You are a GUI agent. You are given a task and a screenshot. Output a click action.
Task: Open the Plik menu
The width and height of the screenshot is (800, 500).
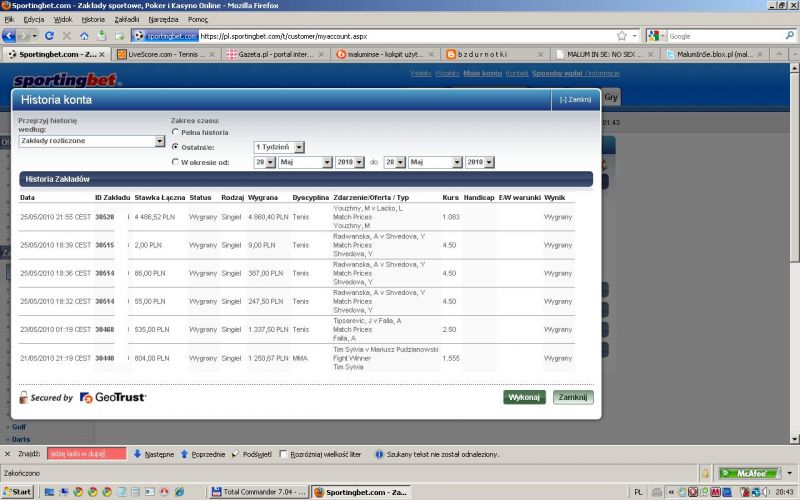click(x=9, y=19)
